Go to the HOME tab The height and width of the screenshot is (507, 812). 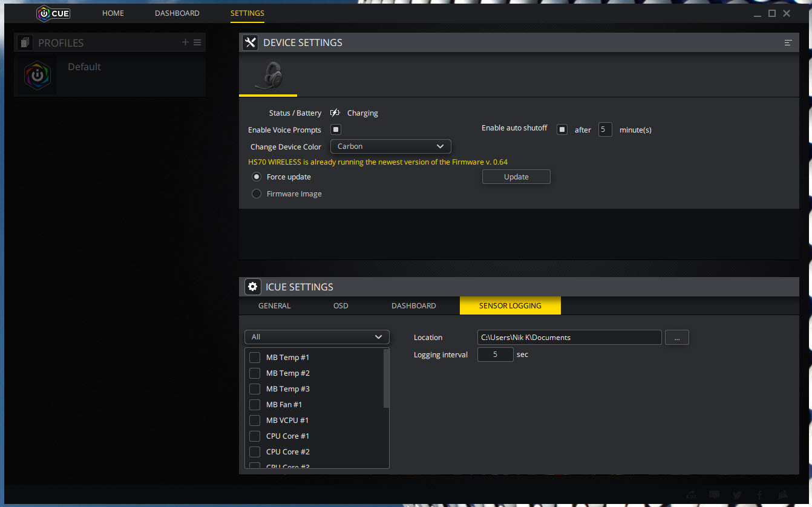pyautogui.click(x=113, y=13)
